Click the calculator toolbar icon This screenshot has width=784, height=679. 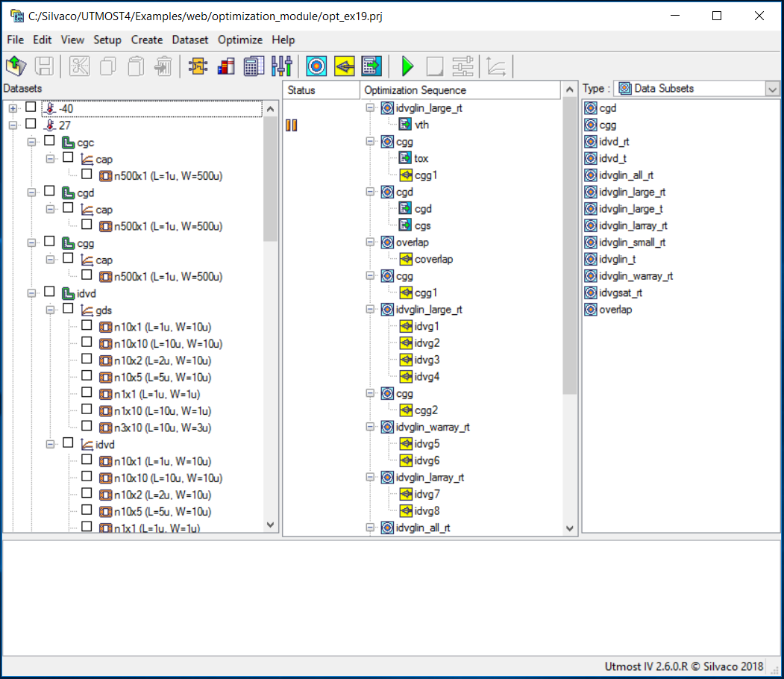click(x=254, y=66)
